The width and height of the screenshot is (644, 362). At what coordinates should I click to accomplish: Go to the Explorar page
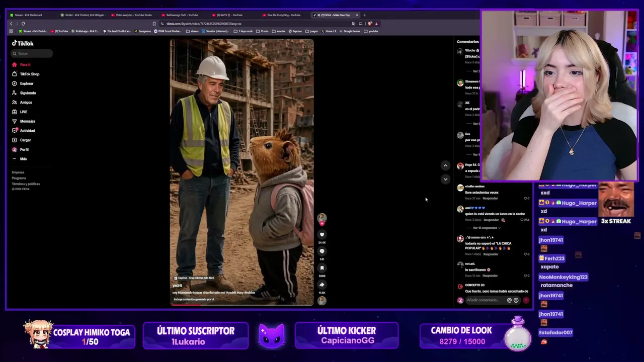[23, 83]
